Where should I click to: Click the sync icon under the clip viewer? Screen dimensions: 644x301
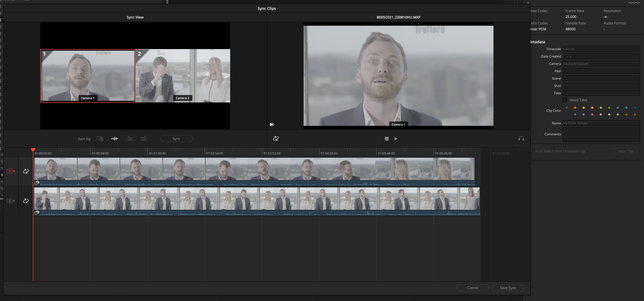tap(276, 138)
